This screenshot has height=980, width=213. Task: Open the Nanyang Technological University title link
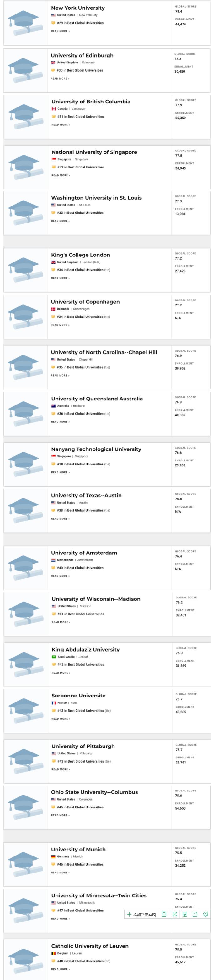pyautogui.click(x=96, y=449)
